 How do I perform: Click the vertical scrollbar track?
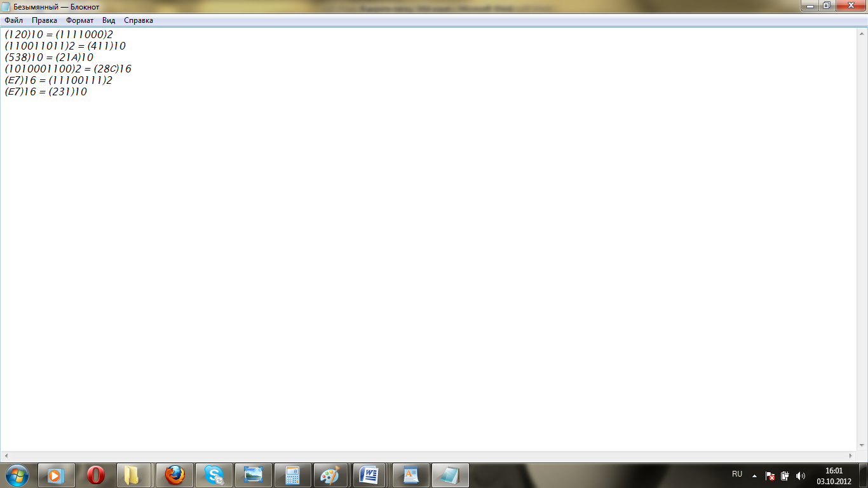pyautogui.click(x=862, y=239)
